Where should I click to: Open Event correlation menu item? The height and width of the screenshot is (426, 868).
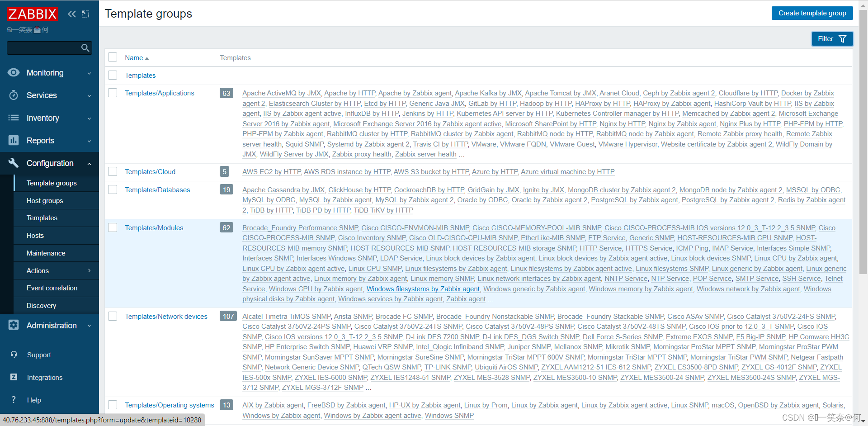tap(56, 288)
